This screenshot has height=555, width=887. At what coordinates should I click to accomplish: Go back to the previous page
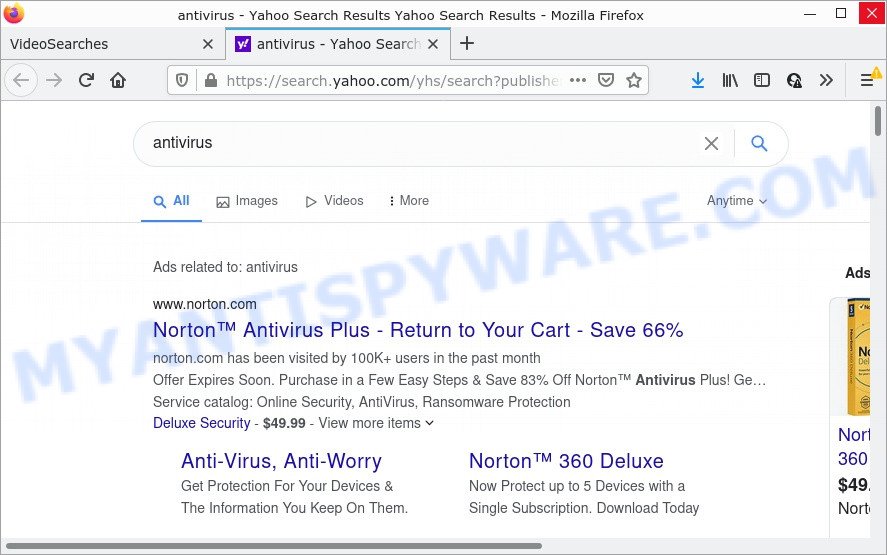pos(21,80)
